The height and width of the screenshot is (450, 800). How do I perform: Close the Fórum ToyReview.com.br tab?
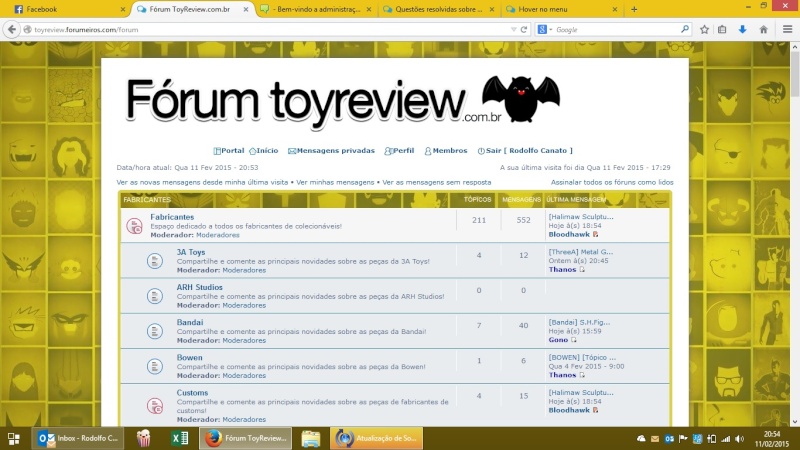(x=246, y=9)
